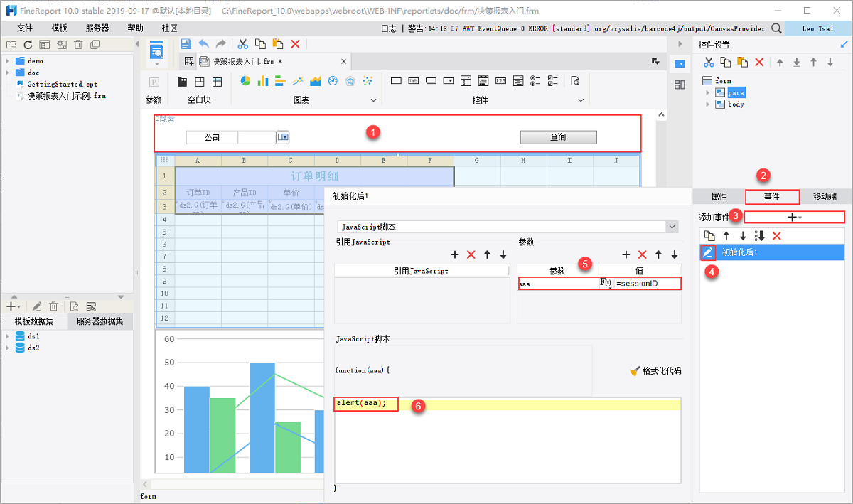Image resolution: width=853 pixels, height=504 pixels.
Task: Click the red delete X in the event list toolbar
Action: 777,235
